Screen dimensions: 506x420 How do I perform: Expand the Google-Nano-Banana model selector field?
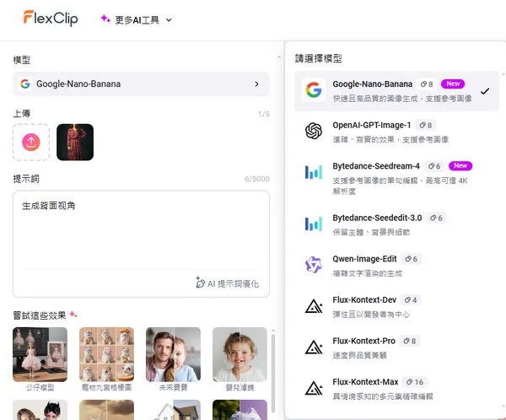(x=141, y=84)
